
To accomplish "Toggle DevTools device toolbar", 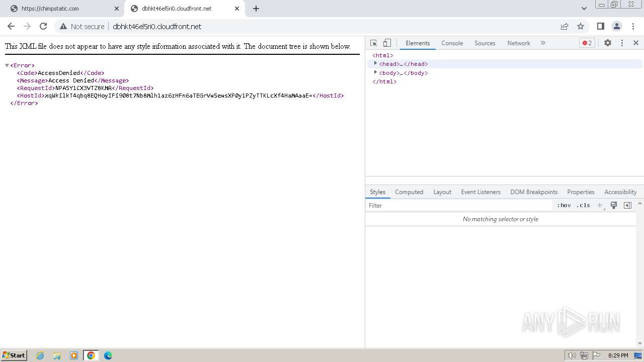I will tap(387, 43).
